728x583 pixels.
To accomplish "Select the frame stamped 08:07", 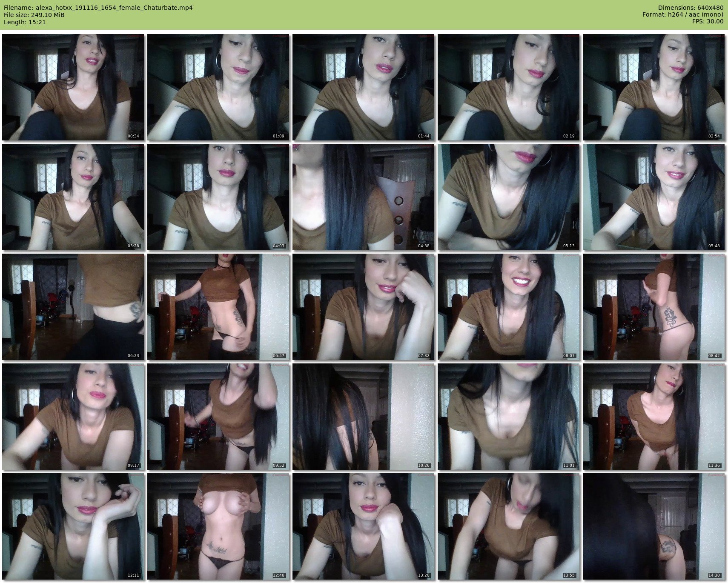I will click(x=509, y=307).
